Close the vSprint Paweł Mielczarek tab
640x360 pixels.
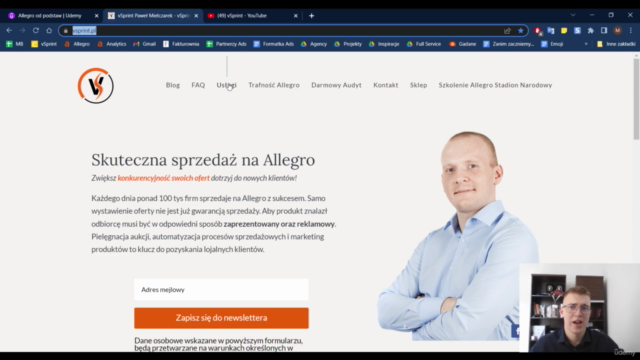(x=196, y=16)
